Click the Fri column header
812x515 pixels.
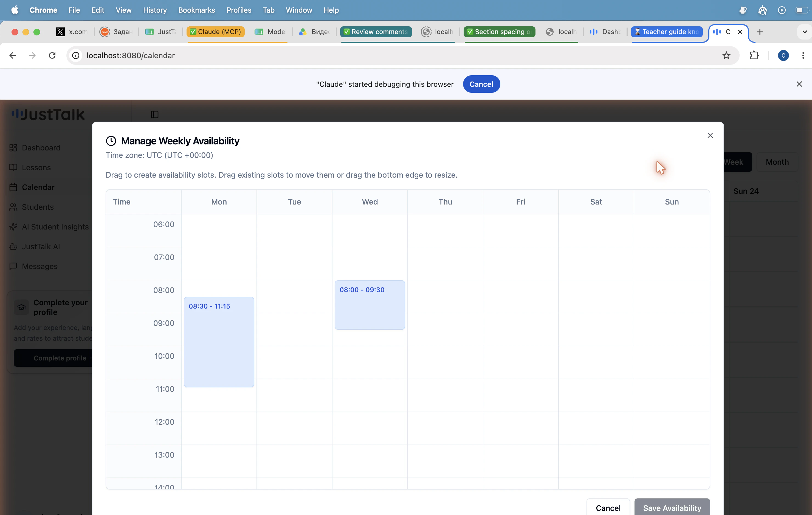(x=520, y=202)
